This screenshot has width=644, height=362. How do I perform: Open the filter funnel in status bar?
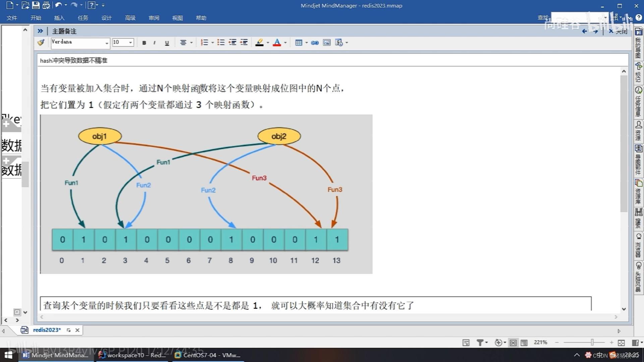pyautogui.click(x=480, y=343)
